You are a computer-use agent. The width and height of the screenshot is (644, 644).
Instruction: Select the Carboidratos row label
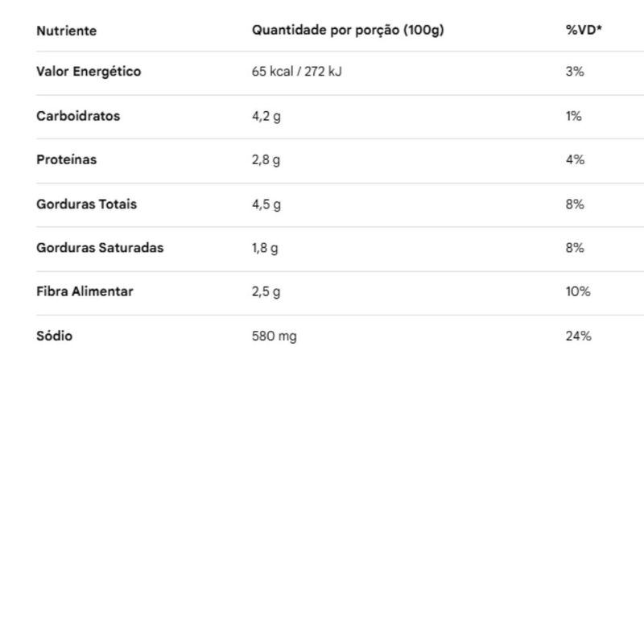click(78, 116)
